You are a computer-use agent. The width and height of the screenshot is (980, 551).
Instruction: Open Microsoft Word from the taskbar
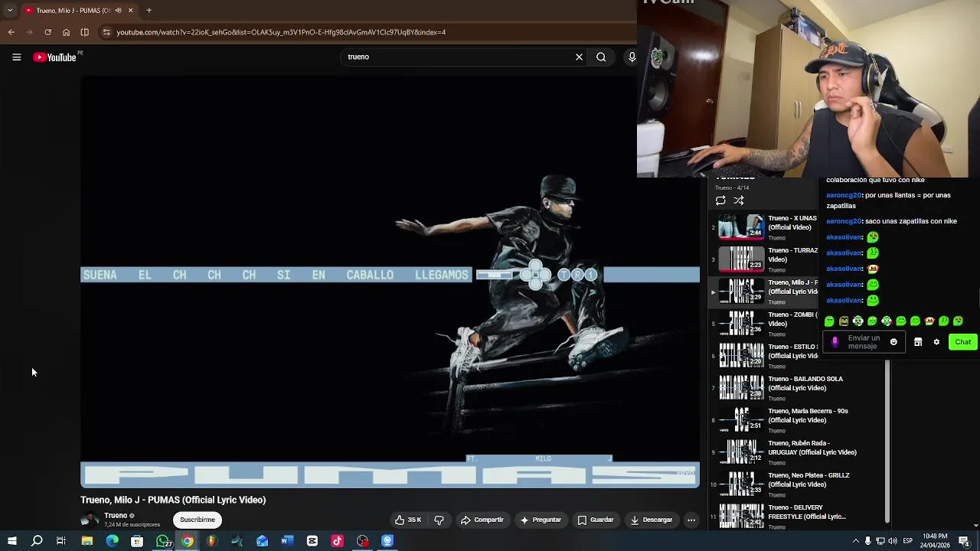[287, 541]
